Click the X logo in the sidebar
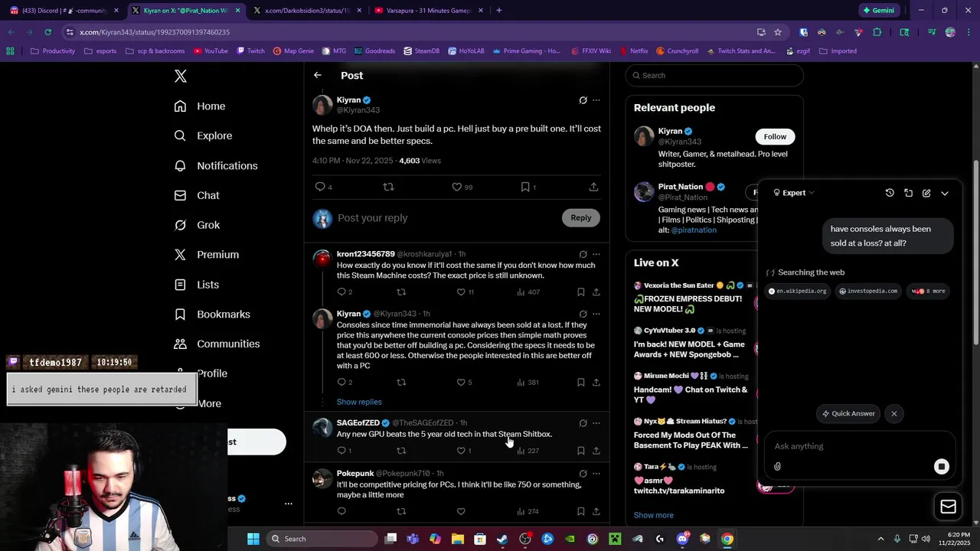Viewport: 980px width, 551px height. point(181,76)
